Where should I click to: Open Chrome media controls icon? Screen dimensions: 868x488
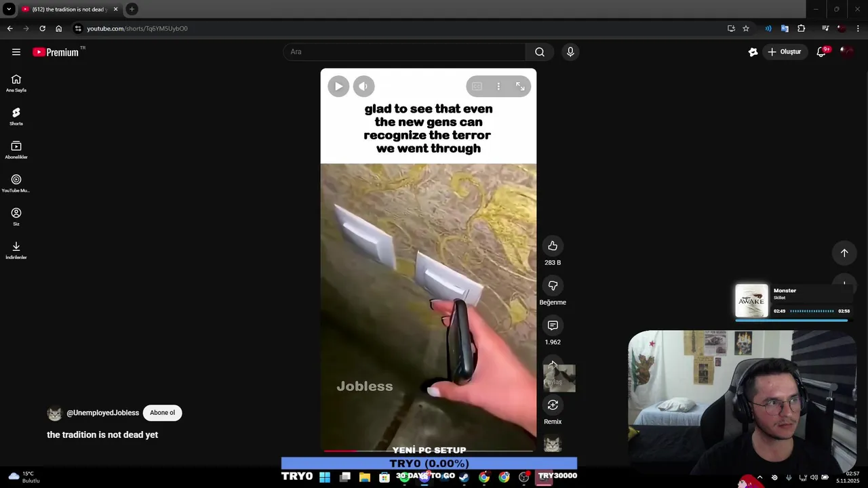pyautogui.click(x=825, y=28)
